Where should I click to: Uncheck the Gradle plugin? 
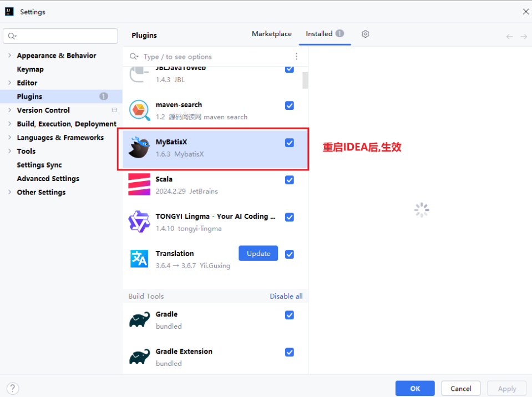coord(290,315)
